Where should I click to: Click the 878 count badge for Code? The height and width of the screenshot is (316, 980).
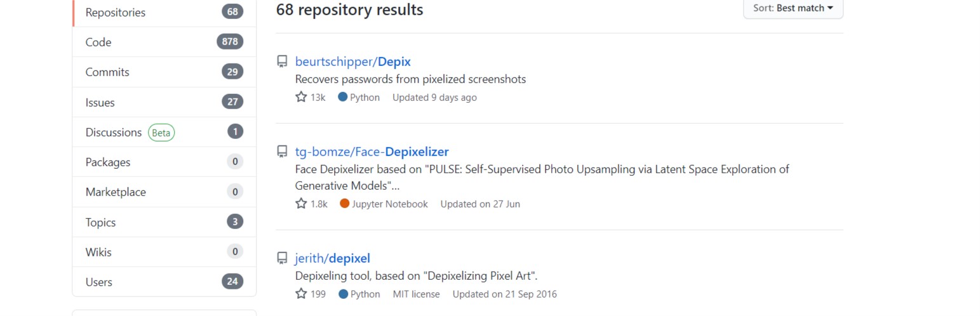pyautogui.click(x=230, y=42)
